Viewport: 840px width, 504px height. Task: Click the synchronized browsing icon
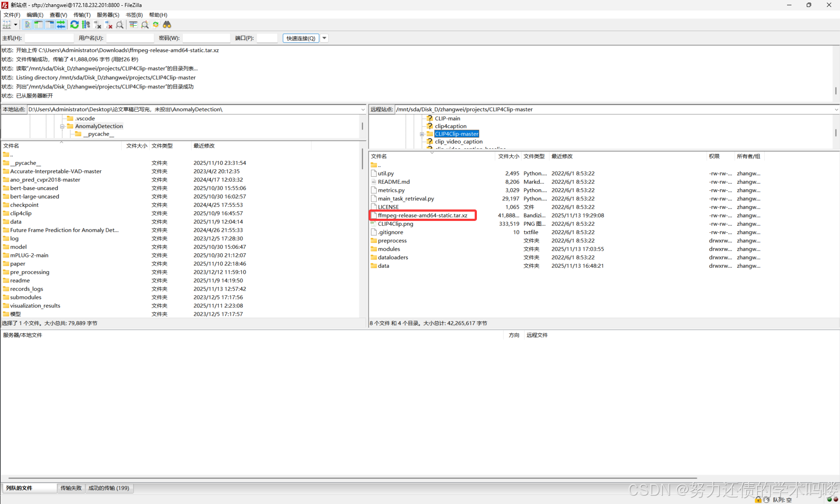(x=156, y=25)
